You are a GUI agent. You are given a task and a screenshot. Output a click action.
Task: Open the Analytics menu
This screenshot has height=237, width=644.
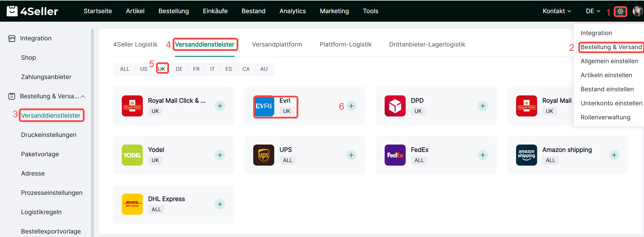click(x=292, y=11)
